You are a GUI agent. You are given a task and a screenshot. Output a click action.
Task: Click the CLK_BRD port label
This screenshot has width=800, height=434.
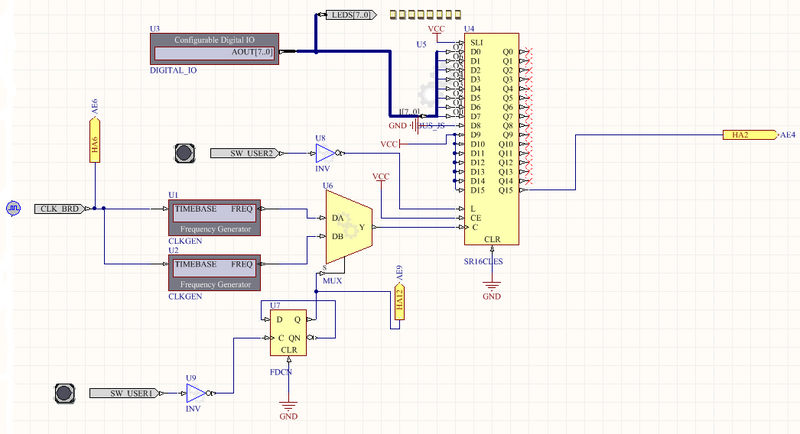[60, 209]
